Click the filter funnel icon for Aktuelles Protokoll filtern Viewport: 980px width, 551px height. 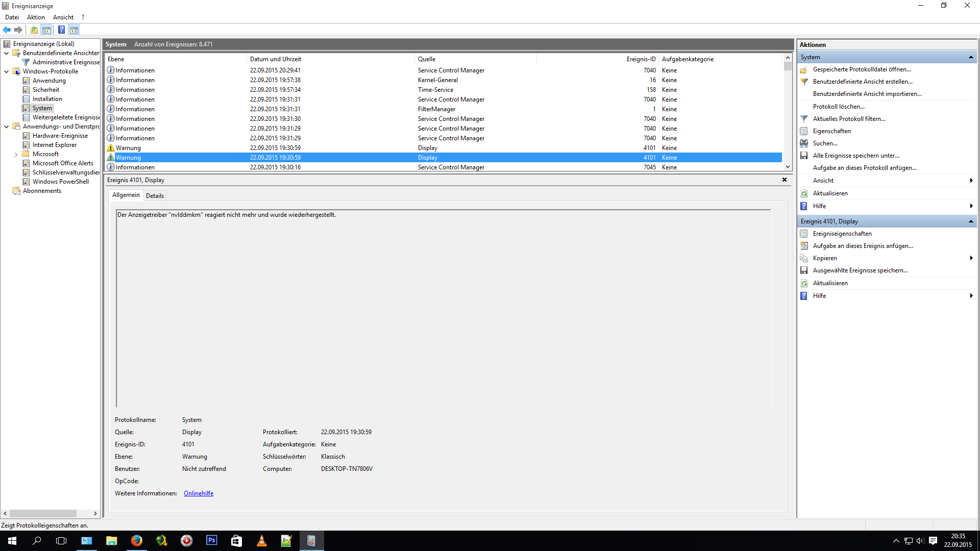[x=804, y=119]
